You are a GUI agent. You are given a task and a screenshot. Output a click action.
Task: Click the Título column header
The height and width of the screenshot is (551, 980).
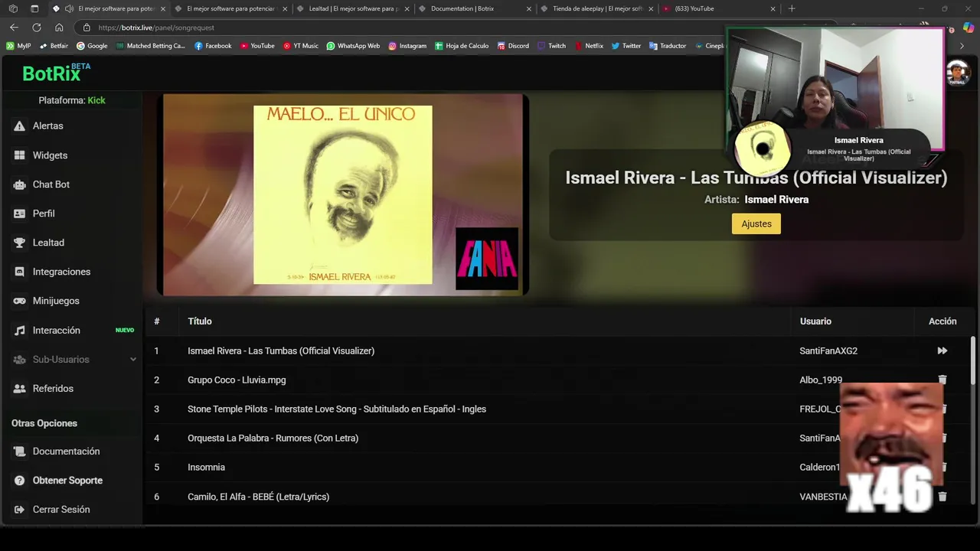[200, 321]
